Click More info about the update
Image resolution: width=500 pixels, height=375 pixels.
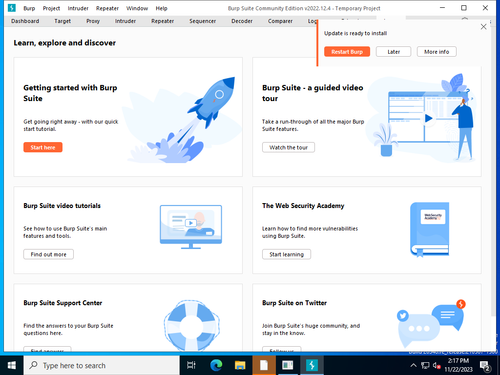tap(437, 52)
